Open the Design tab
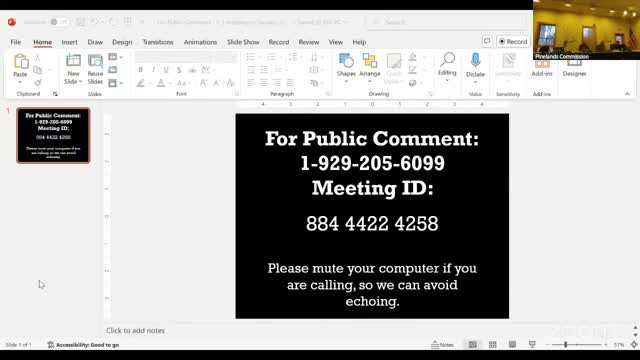This screenshot has width=640, height=360. coord(122,42)
